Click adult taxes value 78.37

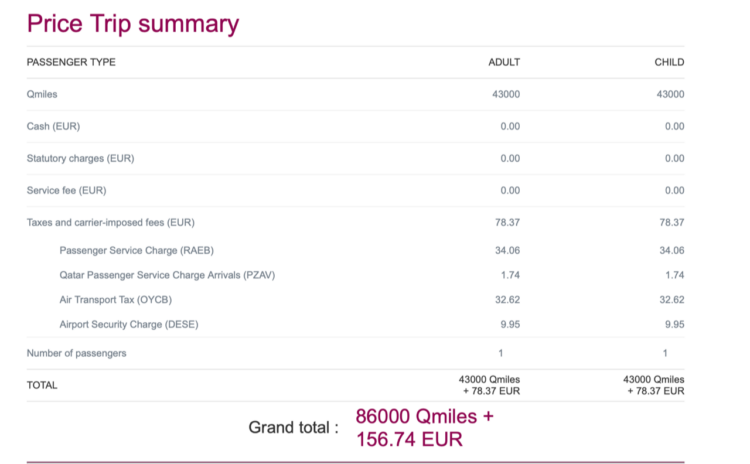507,222
